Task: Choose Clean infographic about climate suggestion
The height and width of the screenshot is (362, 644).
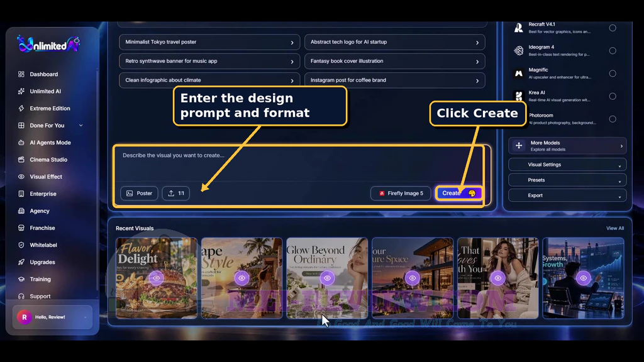Action: coord(209,80)
